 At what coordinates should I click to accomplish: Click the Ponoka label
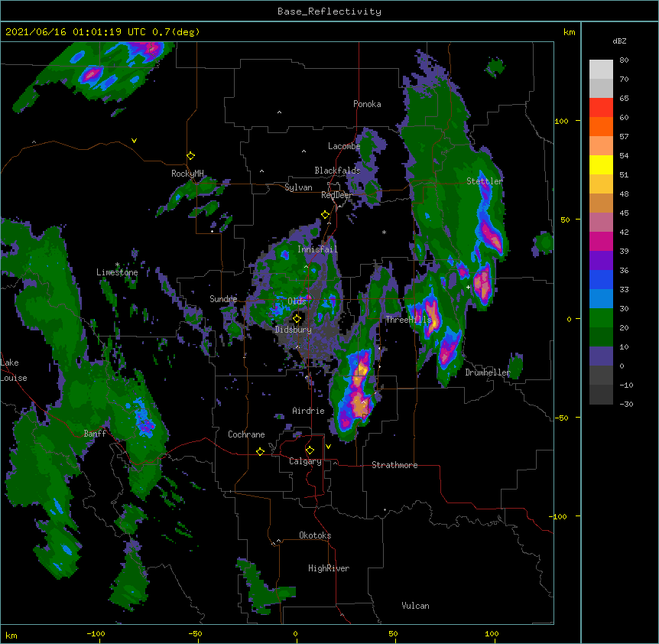(x=367, y=104)
